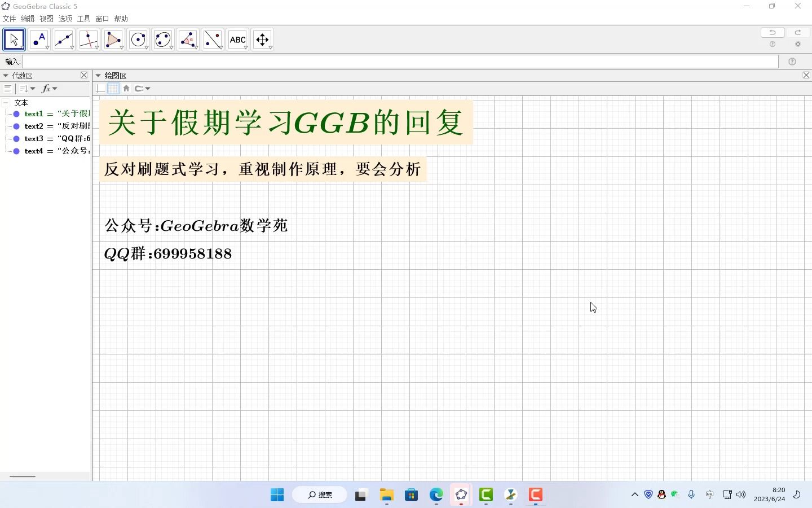812x508 pixels.
Task: Close the 绘图区 graphics panel
Action: pyautogui.click(x=806, y=75)
